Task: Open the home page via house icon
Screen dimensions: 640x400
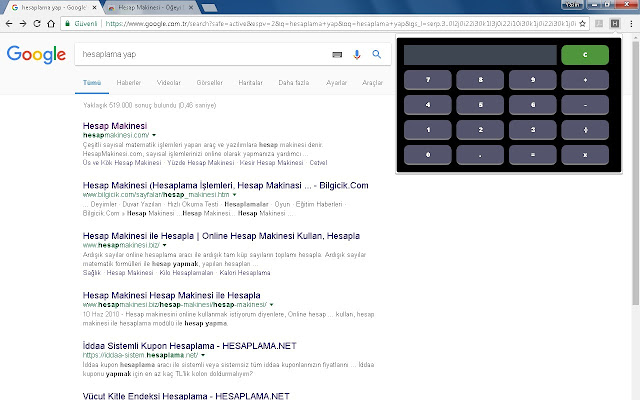Action: click(51, 24)
